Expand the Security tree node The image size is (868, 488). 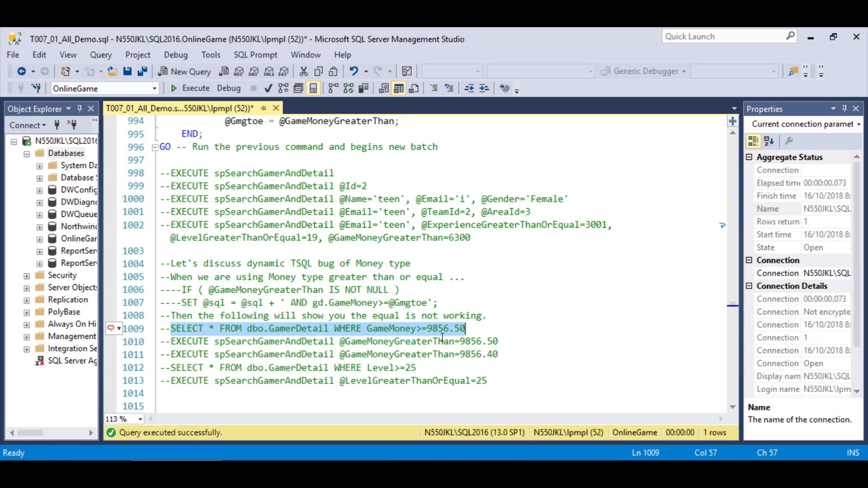tap(27, 276)
